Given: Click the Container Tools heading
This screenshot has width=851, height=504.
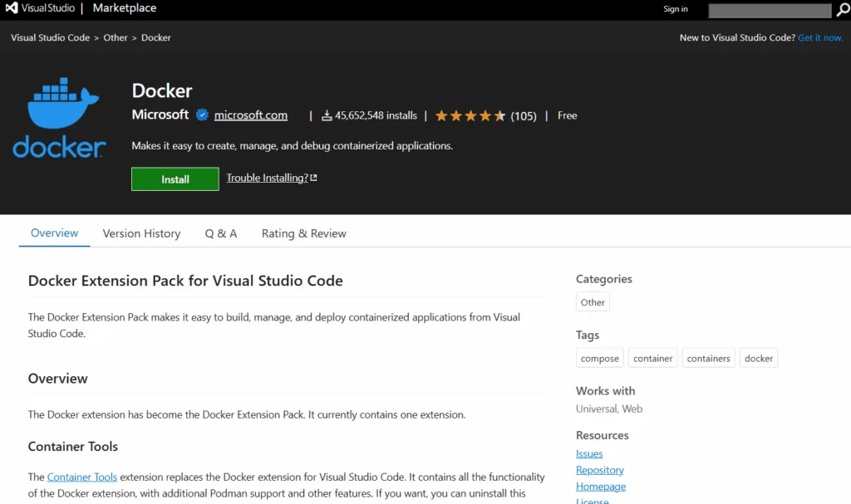Looking at the screenshot, I should [x=73, y=447].
